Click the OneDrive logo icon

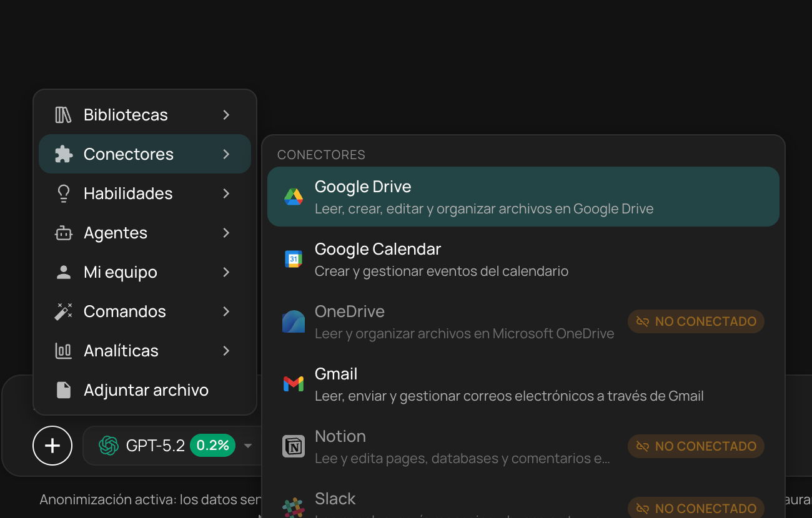pos(294,321)
